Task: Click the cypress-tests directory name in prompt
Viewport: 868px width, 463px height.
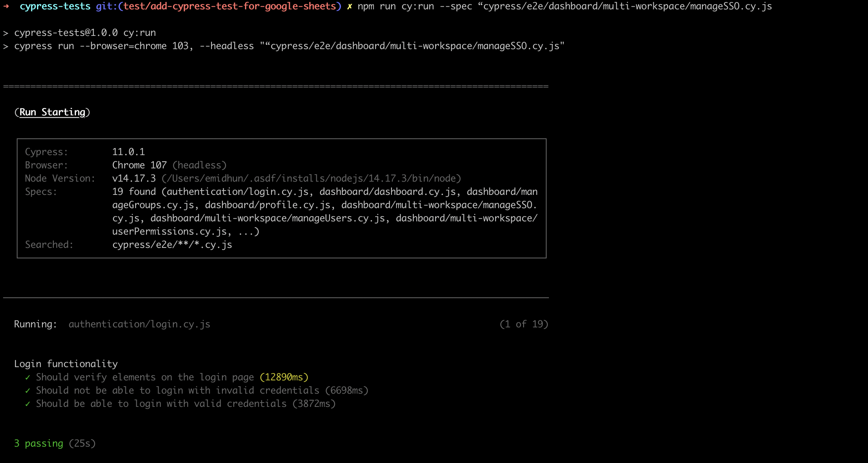Action: click(x=55, y=6)
